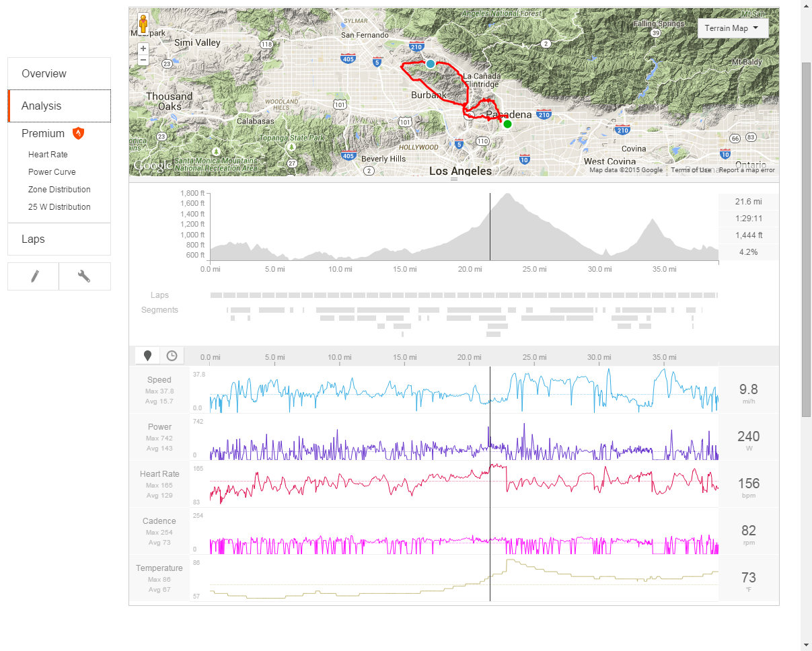The height and width of the screenshot is (651, 812).
Task: Click the Street View pegman icon
Action: [143, 24]
